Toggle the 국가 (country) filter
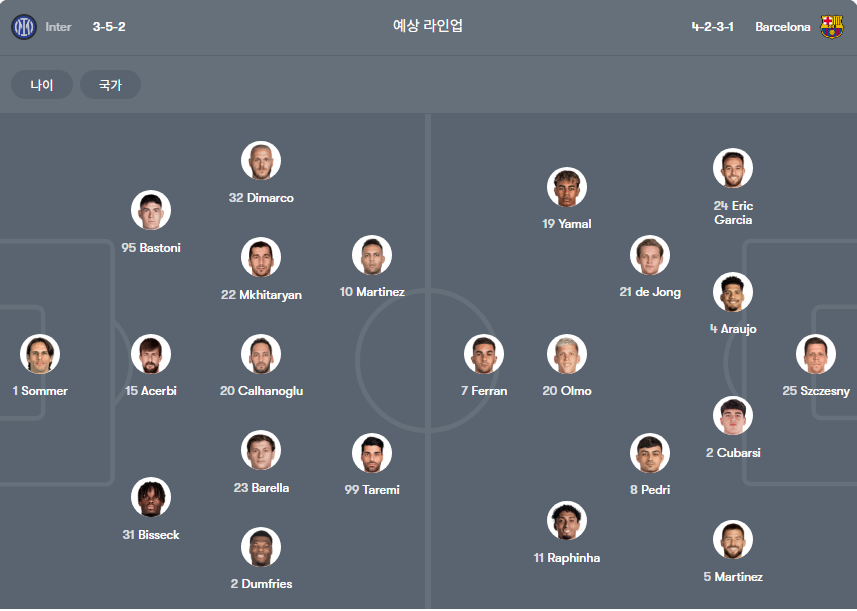Screen dimensions: 857x611 pos(110,85)
